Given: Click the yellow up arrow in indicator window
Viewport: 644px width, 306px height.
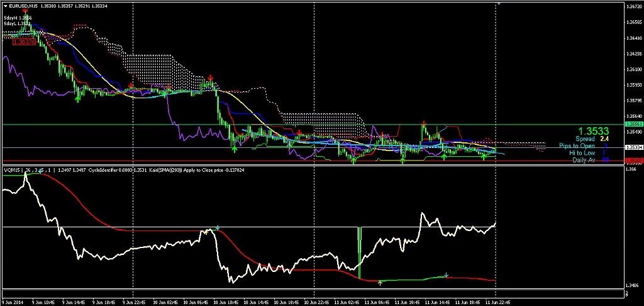Looking at the screenshot, I should point(380,283).
